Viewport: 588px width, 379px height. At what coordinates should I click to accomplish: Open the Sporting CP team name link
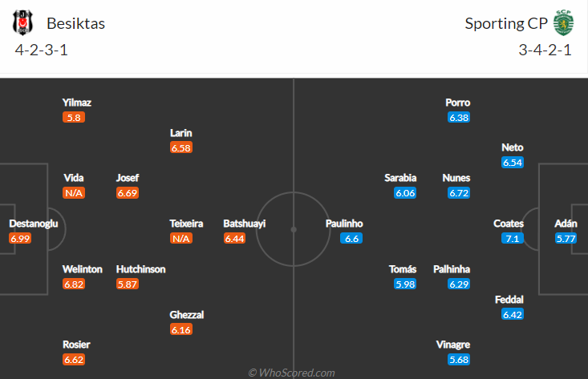tap(506, 23)
